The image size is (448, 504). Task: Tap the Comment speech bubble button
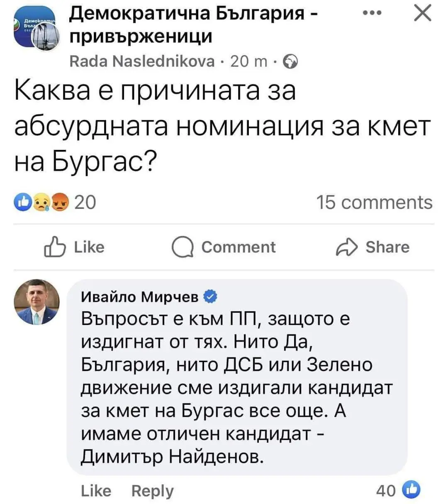click(x=224, y=247)
